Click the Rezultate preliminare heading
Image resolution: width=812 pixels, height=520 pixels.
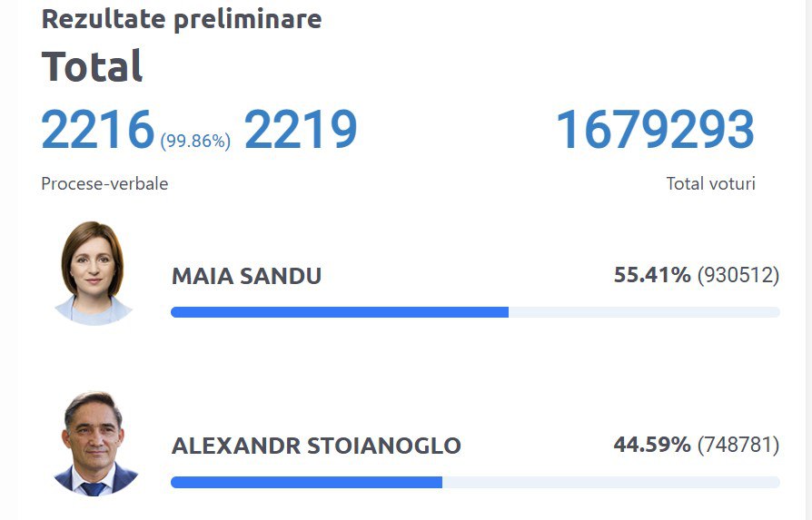pyautogui.click(x=182, y=18)
